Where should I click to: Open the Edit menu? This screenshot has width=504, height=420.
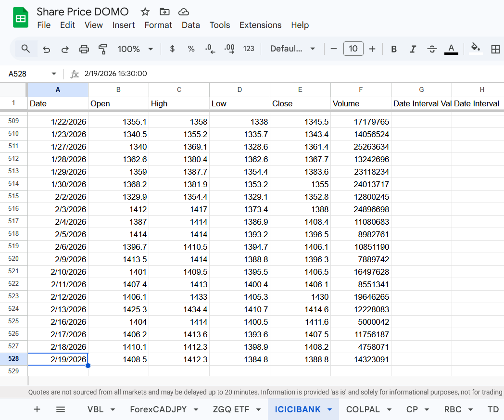pyautogui.click(x=67, y=25)
